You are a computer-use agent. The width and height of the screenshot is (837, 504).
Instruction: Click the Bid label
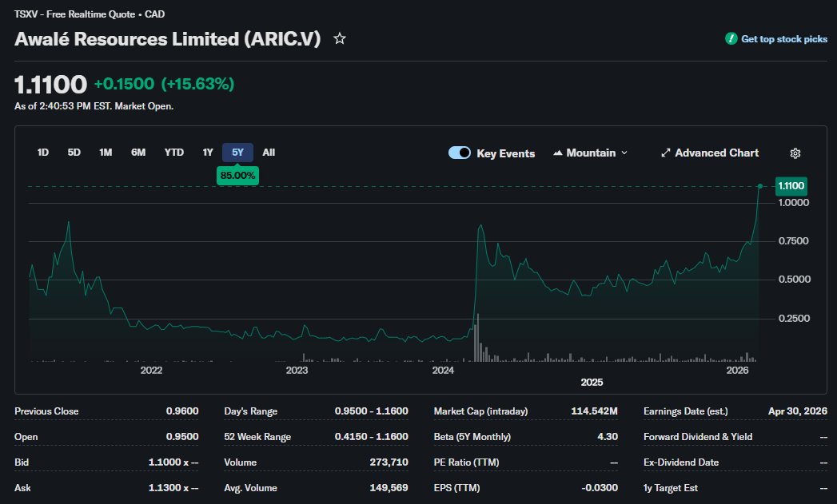22,462
